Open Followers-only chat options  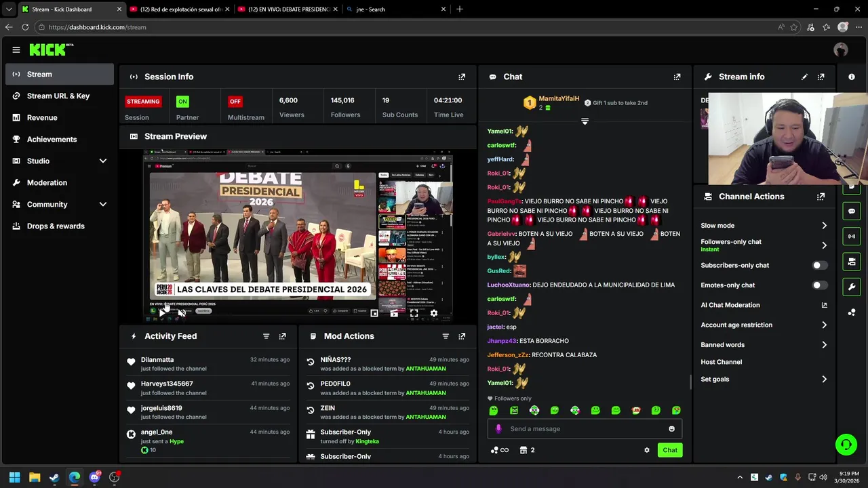(764, 245)
